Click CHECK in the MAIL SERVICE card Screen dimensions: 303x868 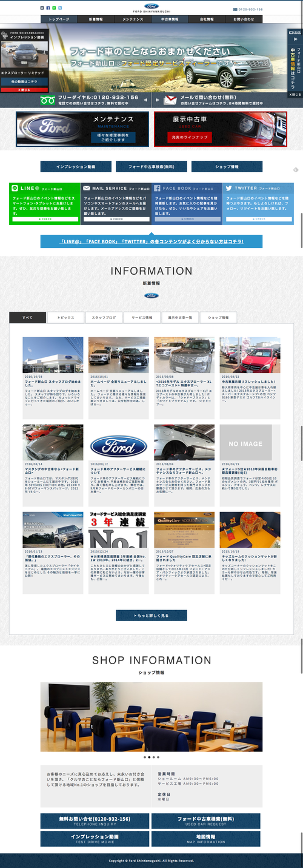[116, 220]
